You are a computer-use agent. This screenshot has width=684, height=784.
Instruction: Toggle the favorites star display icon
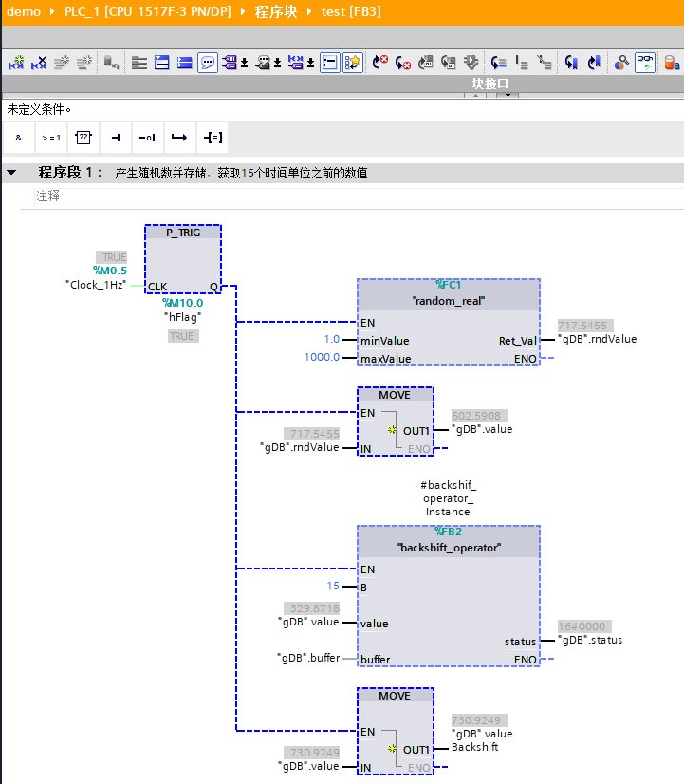click(353, 63)
